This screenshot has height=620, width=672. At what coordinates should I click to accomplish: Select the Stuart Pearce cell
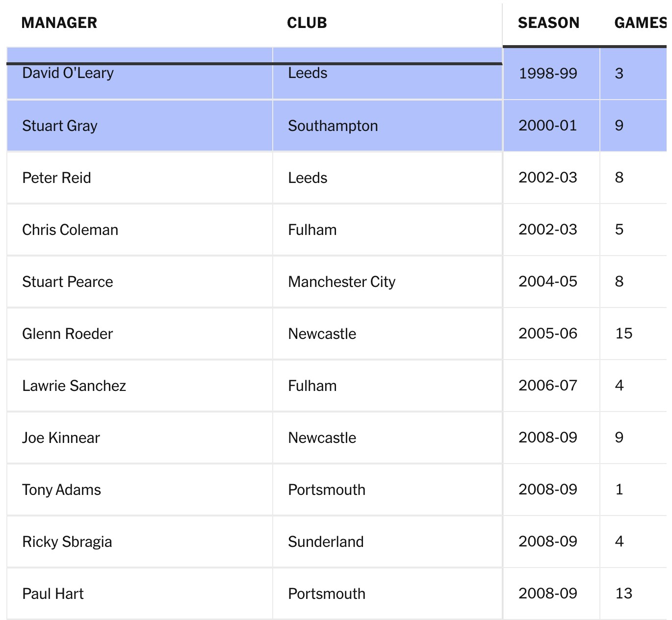(x=68, y=282)
